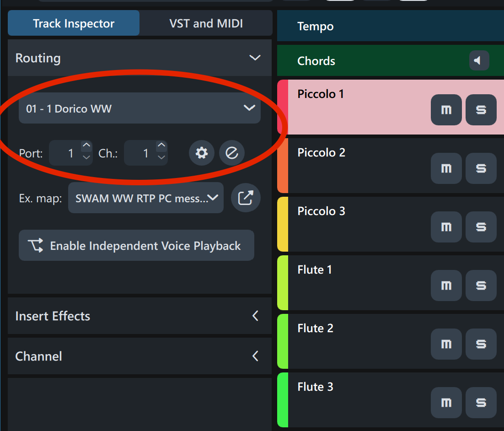This screenshot has height=431, width=504.
Task: Mute the Flute 1 track
Action: pyautogui.click(x=446, y=286)
